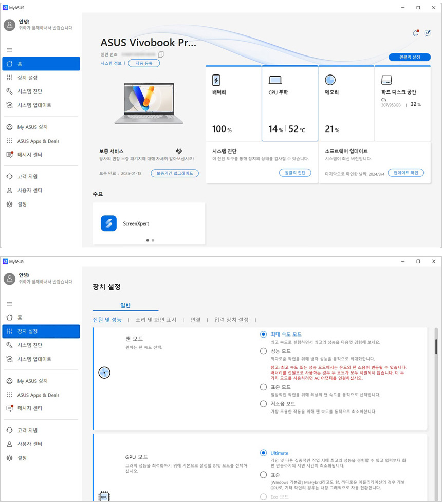Image resolution: width=442 pixels, height=504 pixels.
Task: Toggle the hamburger menu in lower MyASUS window
Action: click(10, 304)
